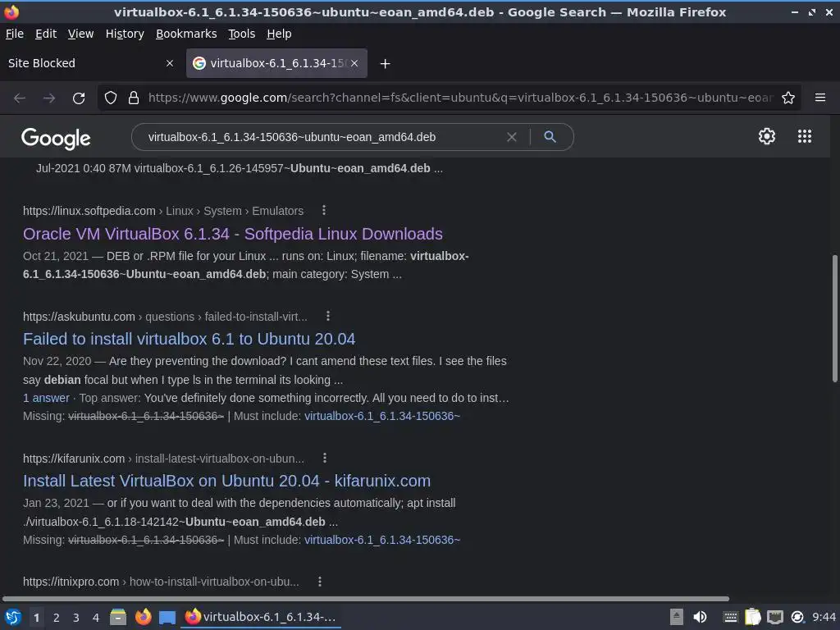
Task: Switch to virtual desktop 2
Action: [57, 618]
